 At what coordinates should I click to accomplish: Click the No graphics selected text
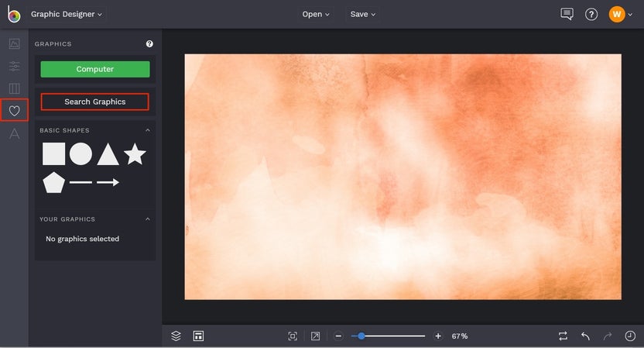point(83,239)
